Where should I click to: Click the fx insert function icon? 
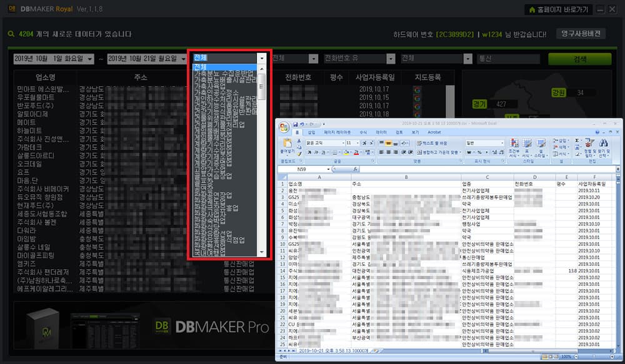pyautogui.click(x=354, y=169)
